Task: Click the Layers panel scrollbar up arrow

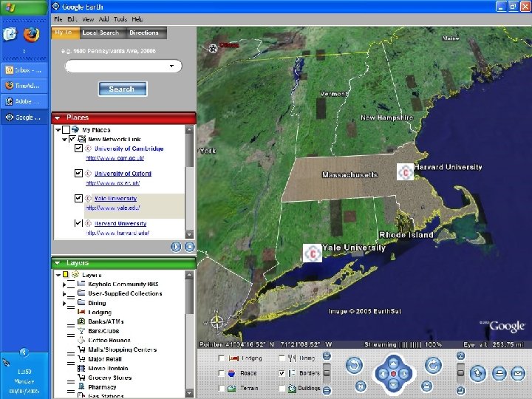Action: pyautogui.click(x=190, y=274)
